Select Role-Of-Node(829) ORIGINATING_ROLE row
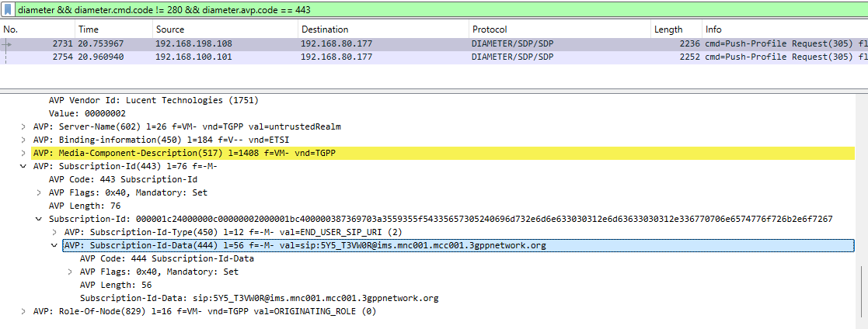 204,312
